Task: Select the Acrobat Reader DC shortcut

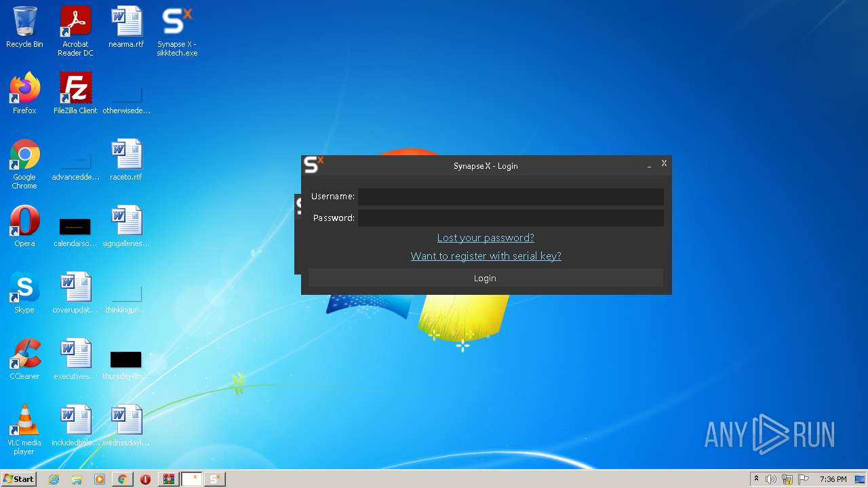Action: (x=75, y=31)
